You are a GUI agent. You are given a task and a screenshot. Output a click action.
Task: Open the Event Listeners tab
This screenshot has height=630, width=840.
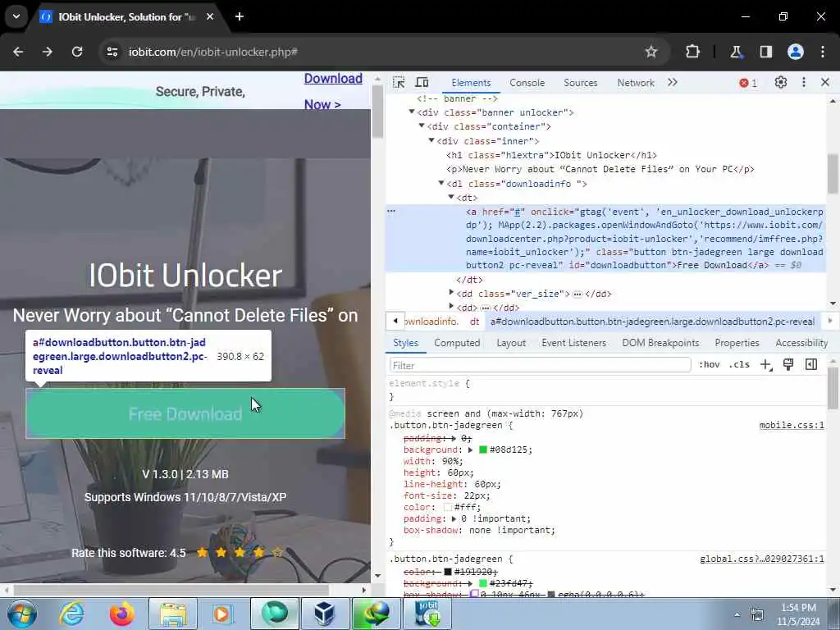coord(573,343)
